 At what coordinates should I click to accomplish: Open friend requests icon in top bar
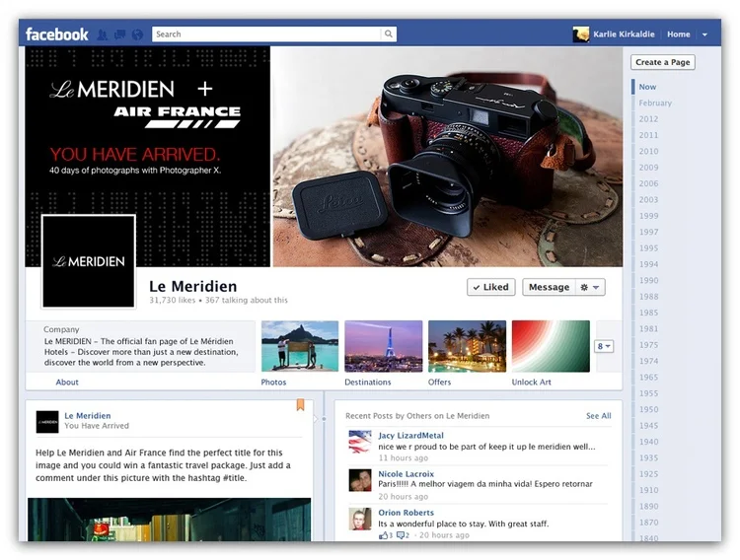pyautogui.click(x=102, y=35)
